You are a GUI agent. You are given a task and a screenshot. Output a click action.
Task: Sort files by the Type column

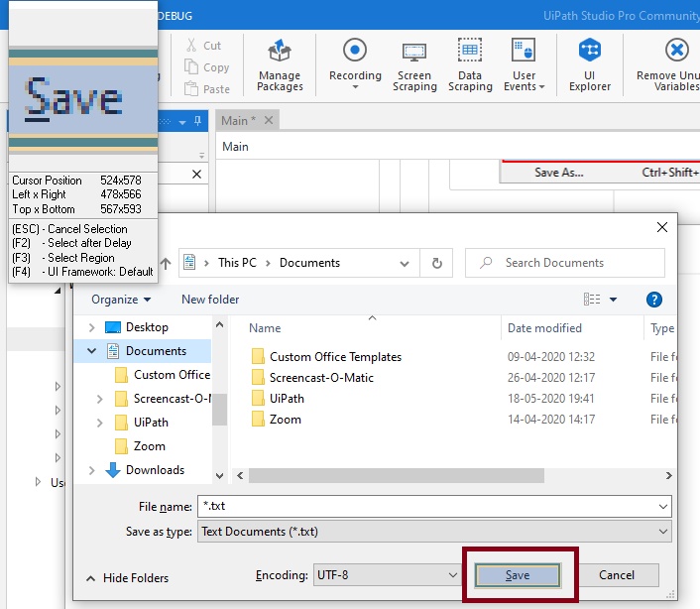pos(662,328)
